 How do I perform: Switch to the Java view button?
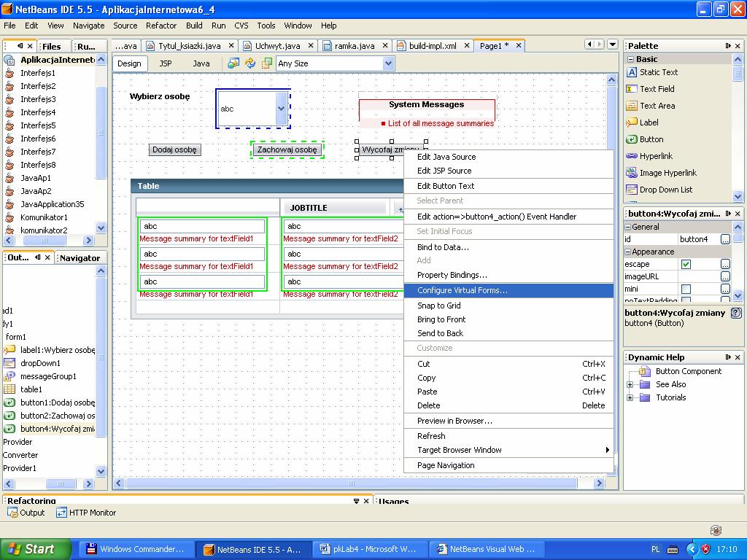point(201,63)
